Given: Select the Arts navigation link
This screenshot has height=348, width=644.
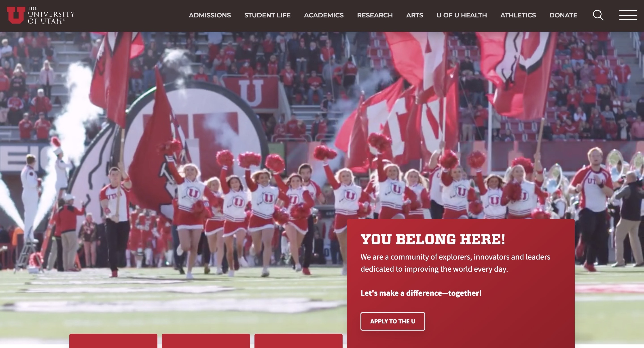Looking at the screenshot, I should coord(415,15).
